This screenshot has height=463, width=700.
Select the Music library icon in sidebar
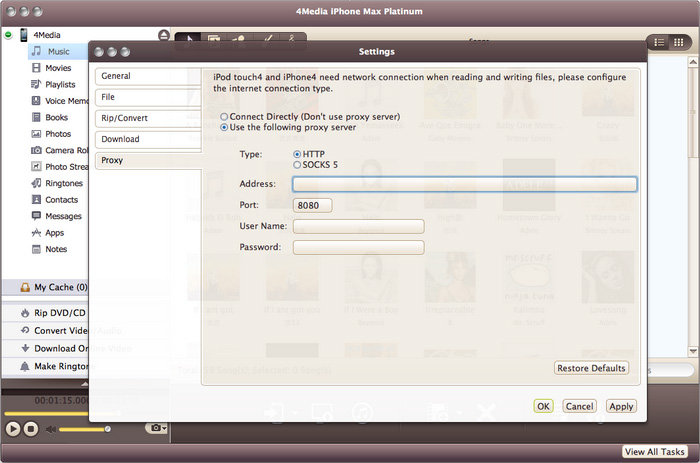coord(36,51)
